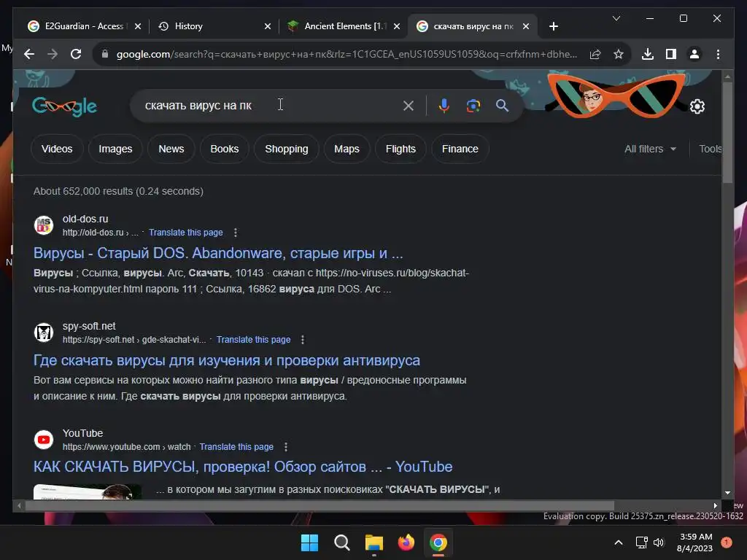Start voice search with the microphone icon

(x=444, y=106)
